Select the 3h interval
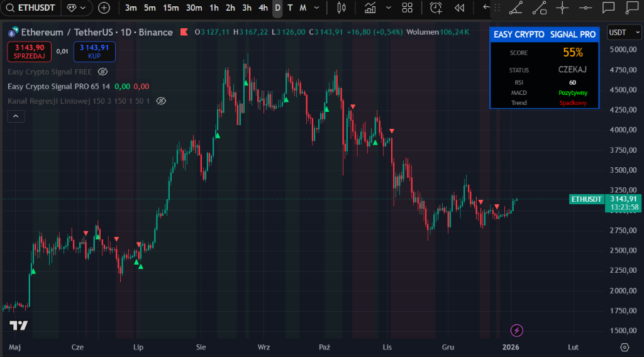The width and height of the screenshot is (644, 357). (247, 8)
